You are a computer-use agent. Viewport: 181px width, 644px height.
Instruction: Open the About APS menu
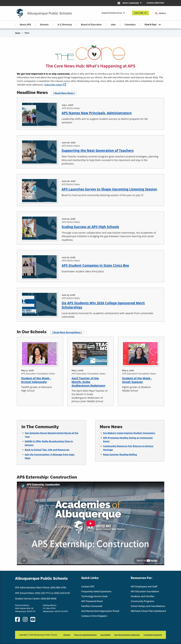pos(25,24)
